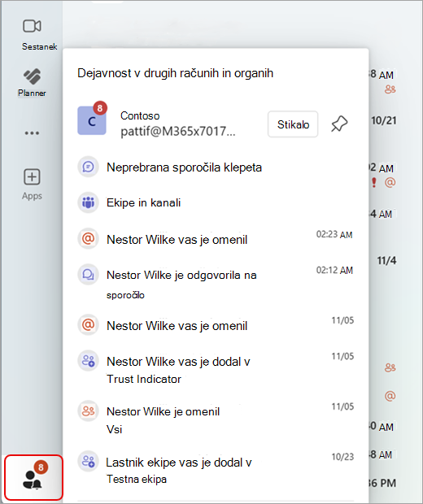The width and height of the screenshot is (423, 504).
Task: Open the Planner app icon
Action: pyautogui.click(x=32, y=76)
